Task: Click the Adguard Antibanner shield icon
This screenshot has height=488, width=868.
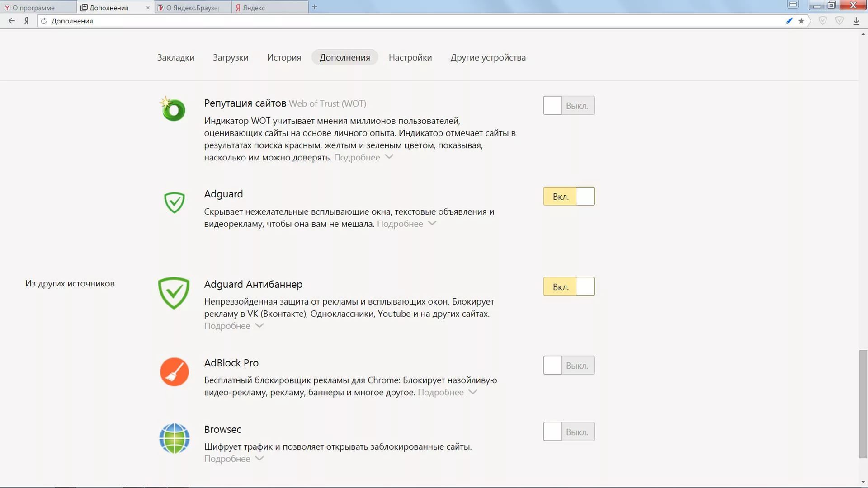Action: pyautogui.click(x=174, y=293)
